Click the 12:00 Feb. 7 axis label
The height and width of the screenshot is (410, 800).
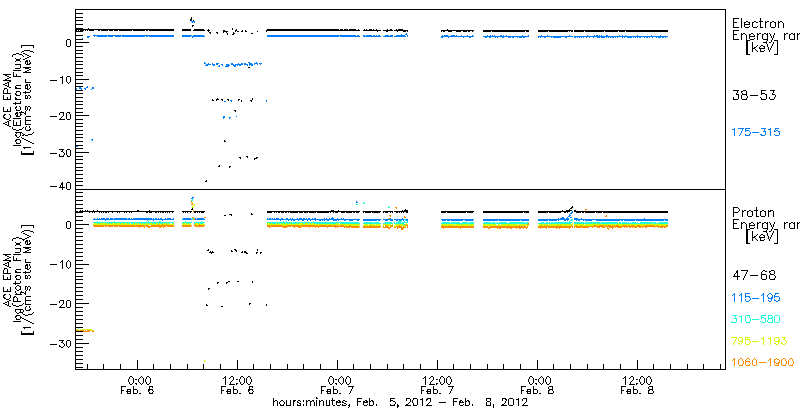[x=437, y=385]
